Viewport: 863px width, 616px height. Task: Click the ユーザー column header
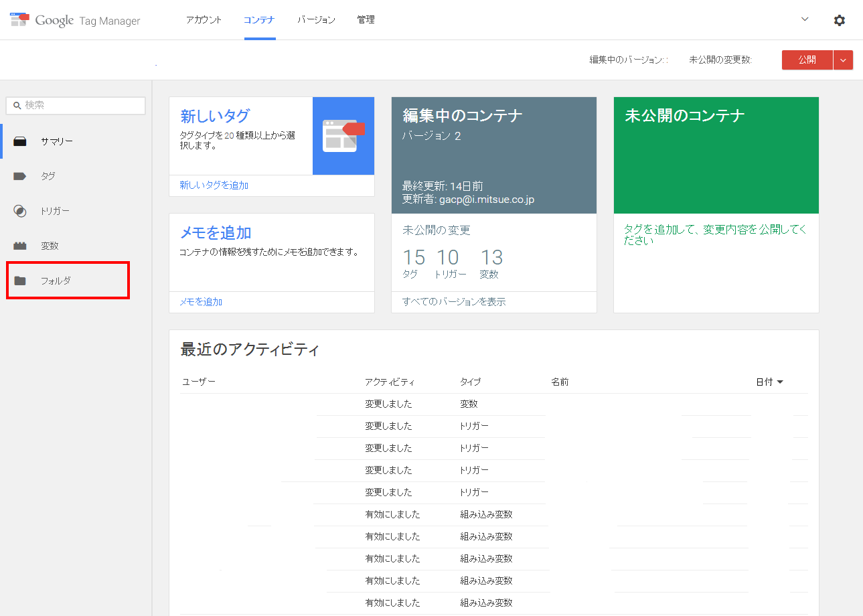[x=199, y=382]
